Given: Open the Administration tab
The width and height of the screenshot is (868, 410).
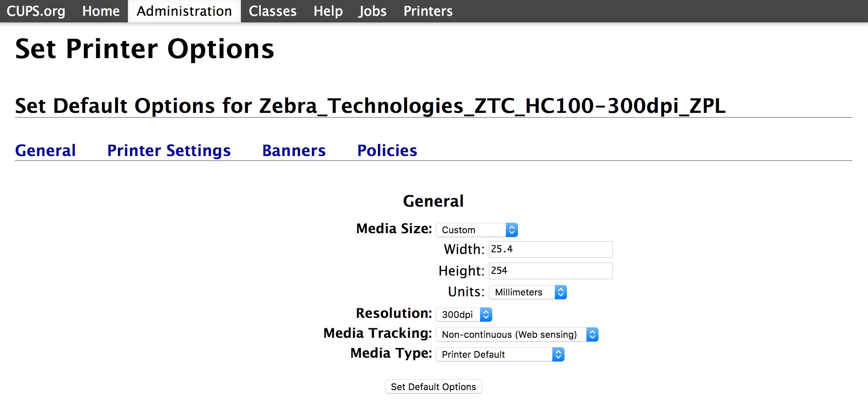Looking at the screenshot, I should pos(184,11).
